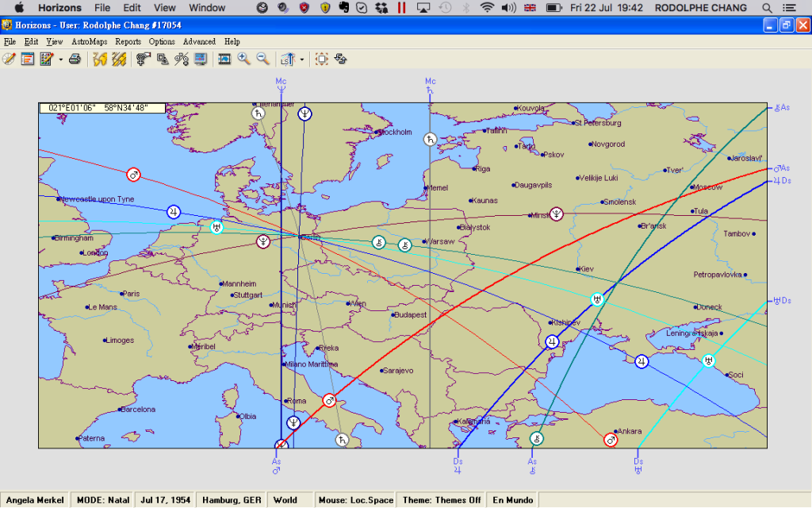This screenshot has height=508, width=812.
Task: Click the Budapest city label on map
Action: (411, 314)
